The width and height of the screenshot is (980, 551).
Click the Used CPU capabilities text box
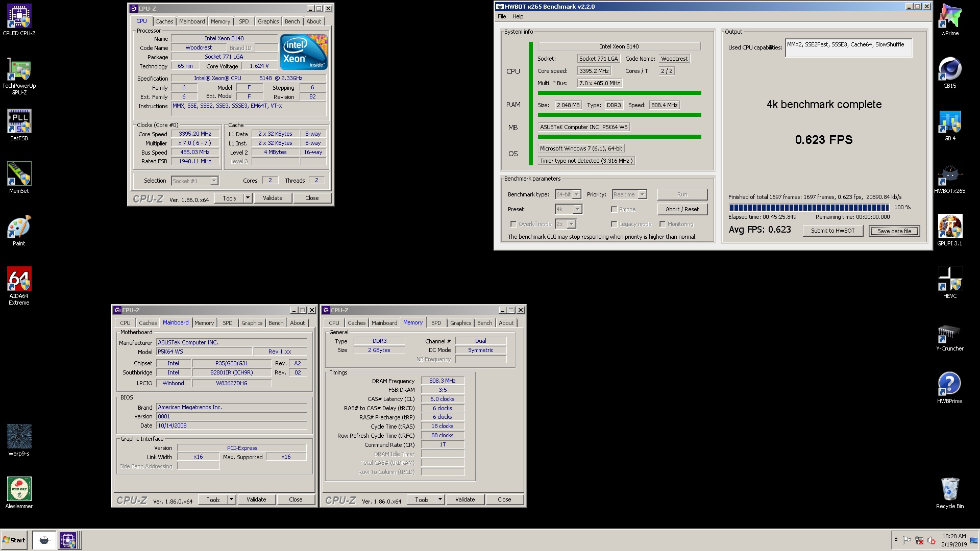pos(848,48)
